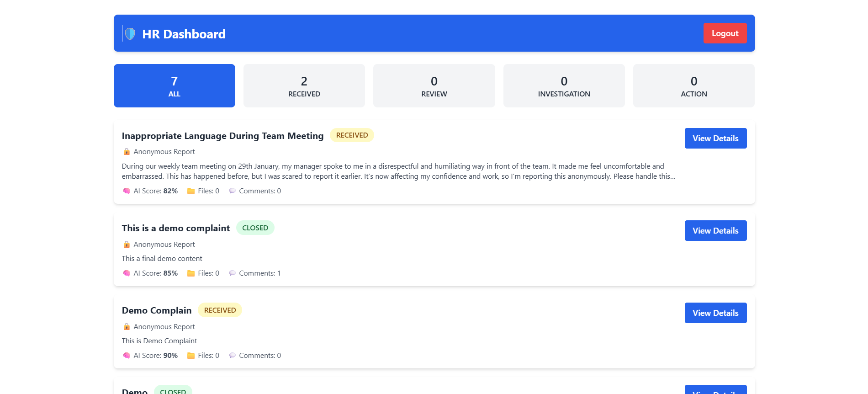Click brain AI Score icon beside 82%
Screen dimensions: 868x394
pyautogui.click(x=127, y=191)
